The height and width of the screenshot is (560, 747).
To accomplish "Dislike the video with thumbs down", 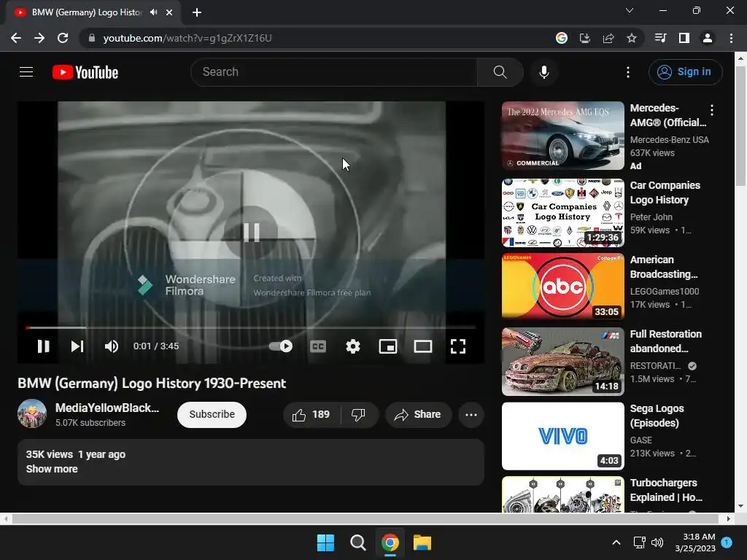I will (359, 415).
